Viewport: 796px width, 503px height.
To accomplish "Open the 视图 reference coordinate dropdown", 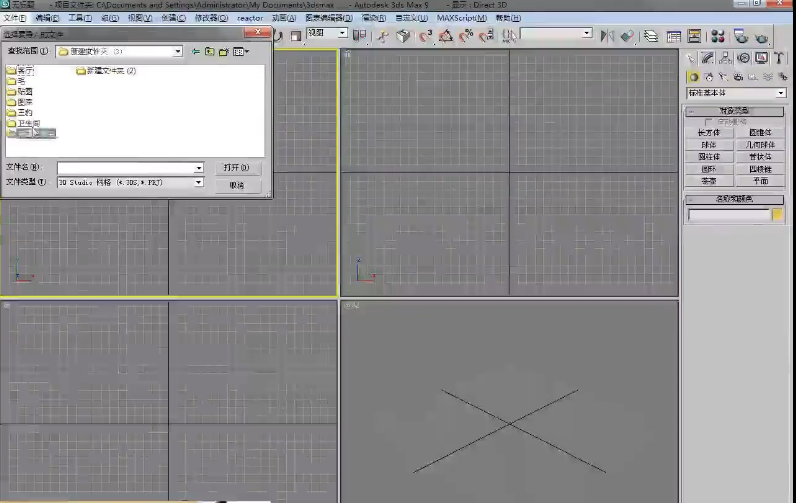I will pos(327,33).
